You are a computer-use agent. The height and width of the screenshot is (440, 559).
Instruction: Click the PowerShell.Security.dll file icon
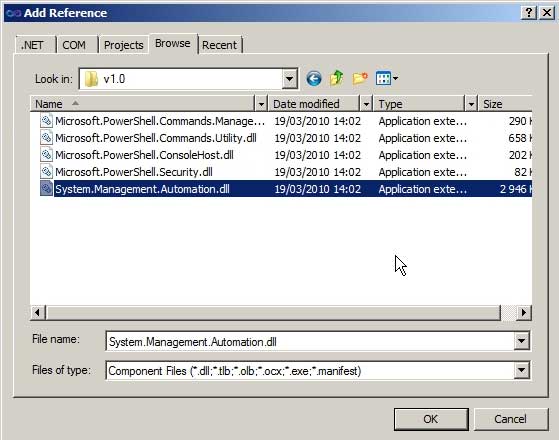(x=46, y=172)
